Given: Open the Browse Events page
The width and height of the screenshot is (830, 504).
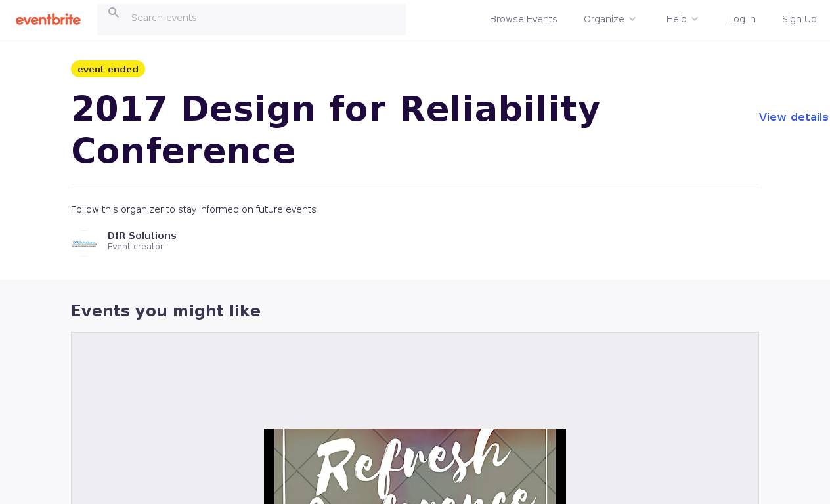Looking at the screenshot, I should tap(523, 20).
